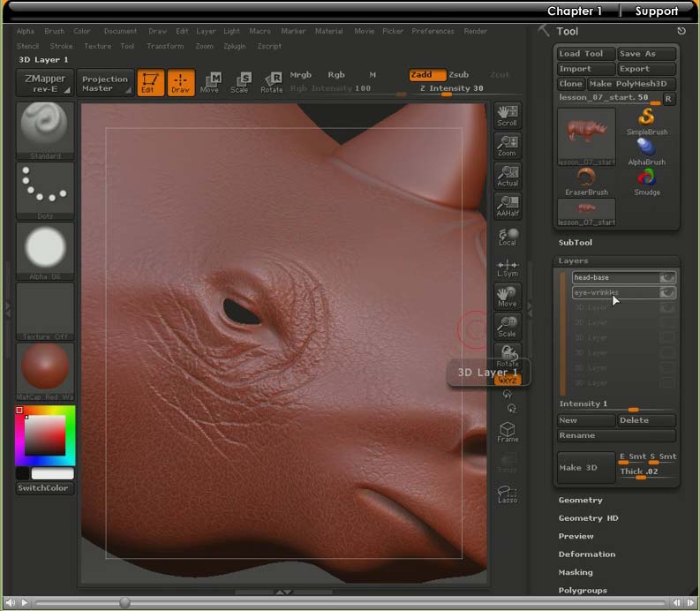The width and height of the screenshot is (700, 611).
Task: Hide the head-base layer eye
Action: (667, 277)
